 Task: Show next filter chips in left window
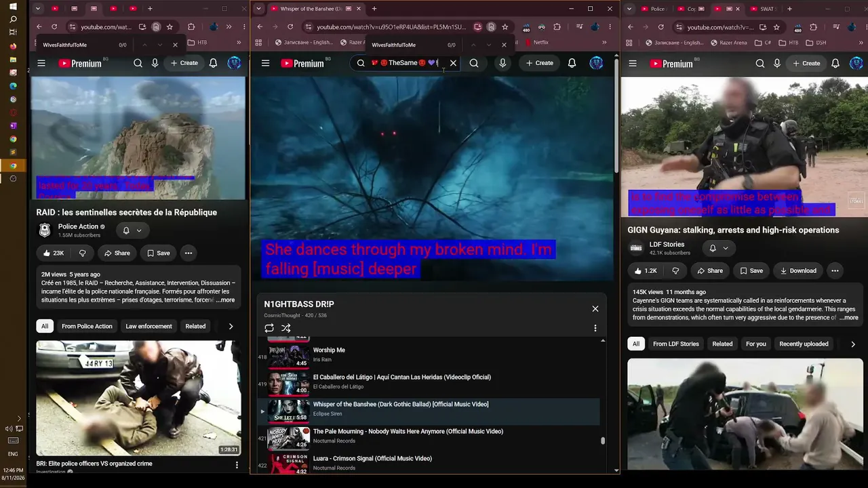coord(231,326)
